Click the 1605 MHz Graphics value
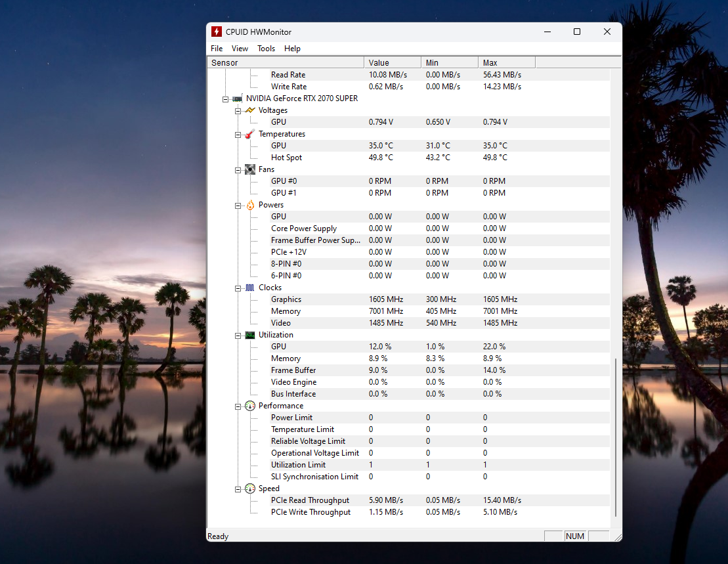The width and height of the screenshot is (728, 564). (386, 299)
